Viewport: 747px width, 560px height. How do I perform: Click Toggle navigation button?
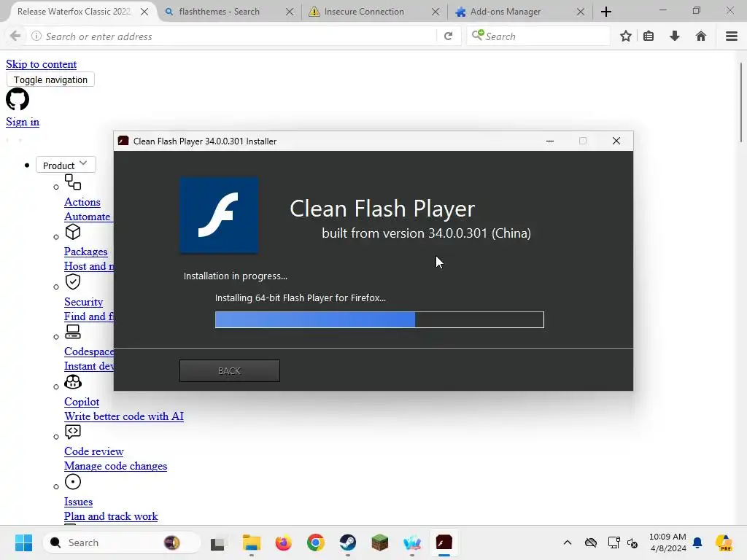50,79
